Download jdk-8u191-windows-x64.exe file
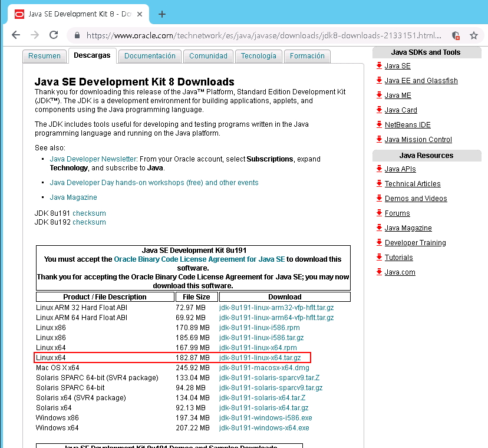This screenshot has height=448, width=488. pyautogui.click(x=263, y=428)
